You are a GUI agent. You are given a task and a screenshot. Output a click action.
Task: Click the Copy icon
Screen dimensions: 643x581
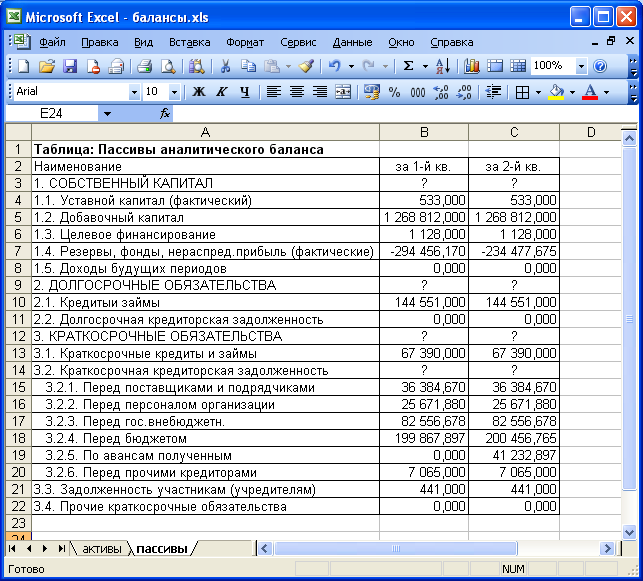click(x=248, y=66)
